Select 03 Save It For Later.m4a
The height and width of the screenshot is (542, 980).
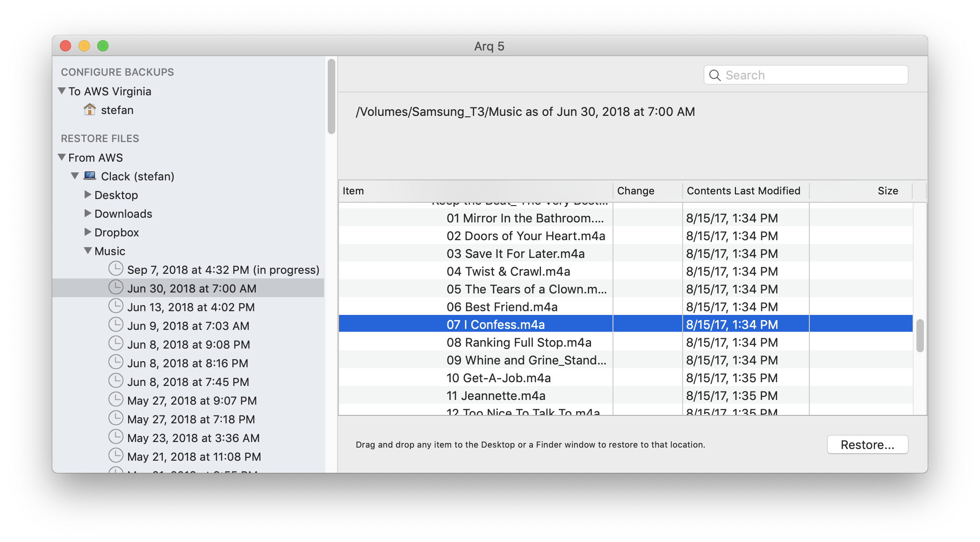pyautogui.click(x=626, y=254)
